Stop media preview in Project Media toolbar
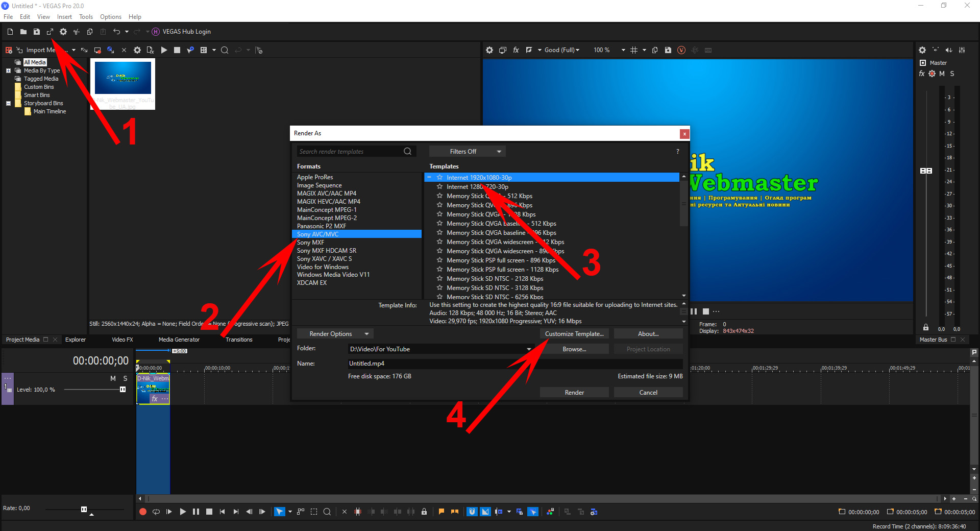Image resolution: width=980 pixels, height=531 pixels. (177, 50)
